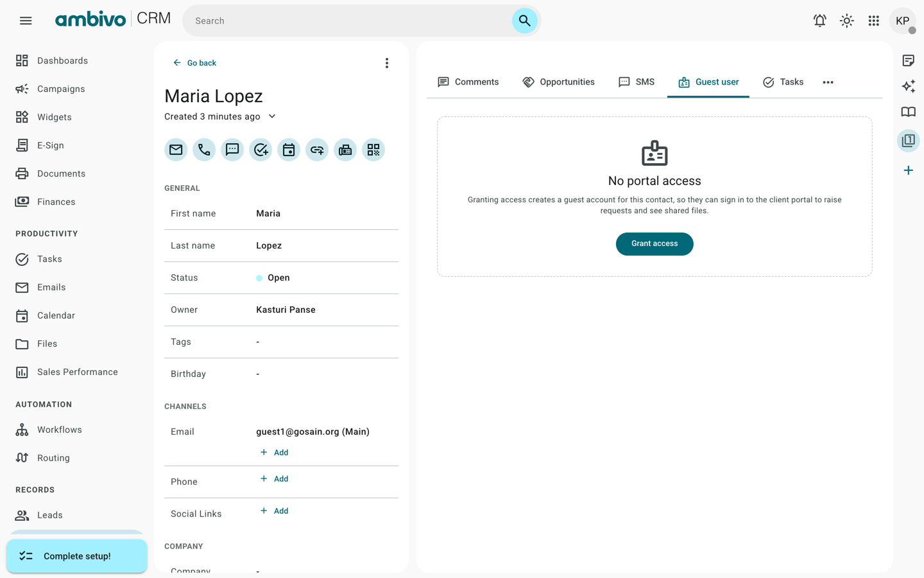The image size is (924, 578).
Task: Add another email address
Action: point(275,453)
